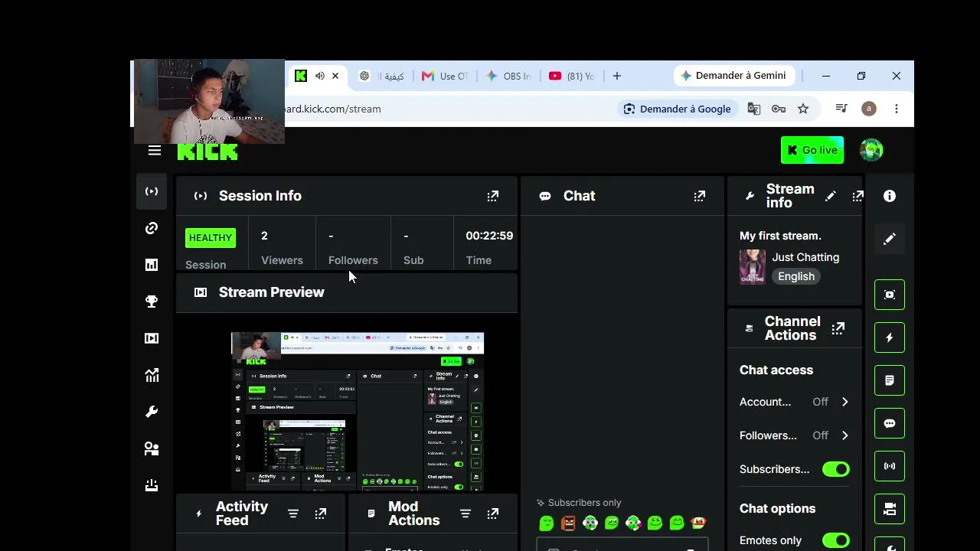Pop out the Chat panel
The width and height of the screenshot is (980, 551).
point(700,196)
